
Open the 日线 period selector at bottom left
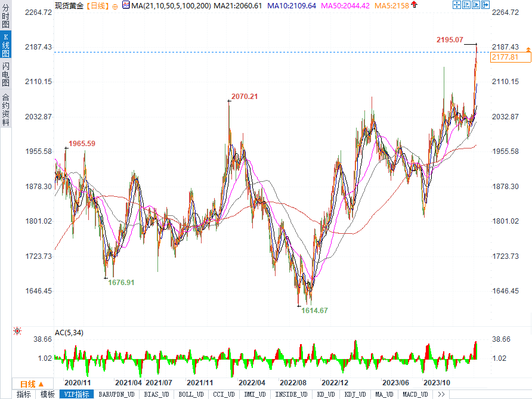(32, 384)
